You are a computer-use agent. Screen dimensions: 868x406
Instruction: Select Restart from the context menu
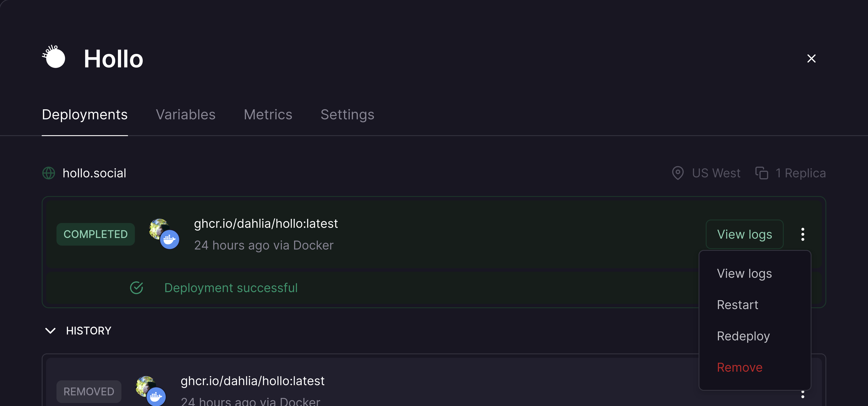737,305
